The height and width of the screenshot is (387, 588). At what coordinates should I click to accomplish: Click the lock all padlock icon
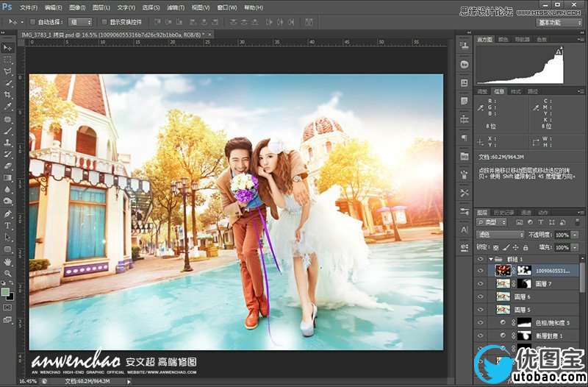[526, 247]
